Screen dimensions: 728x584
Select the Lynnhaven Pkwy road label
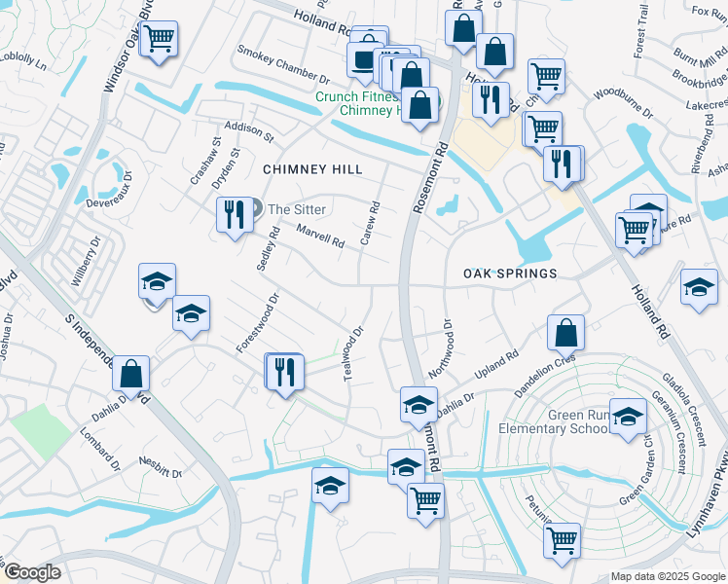(x=707, y=496)
